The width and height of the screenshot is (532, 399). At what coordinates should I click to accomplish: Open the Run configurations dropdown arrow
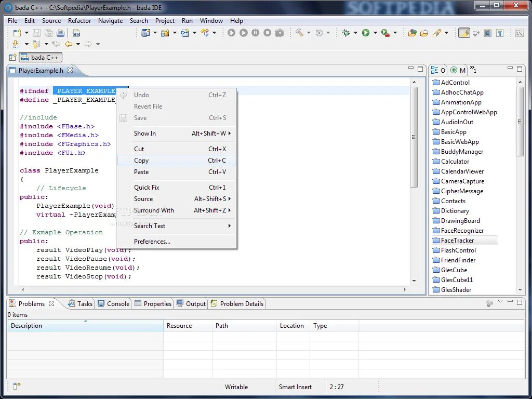tap(375, 33)
